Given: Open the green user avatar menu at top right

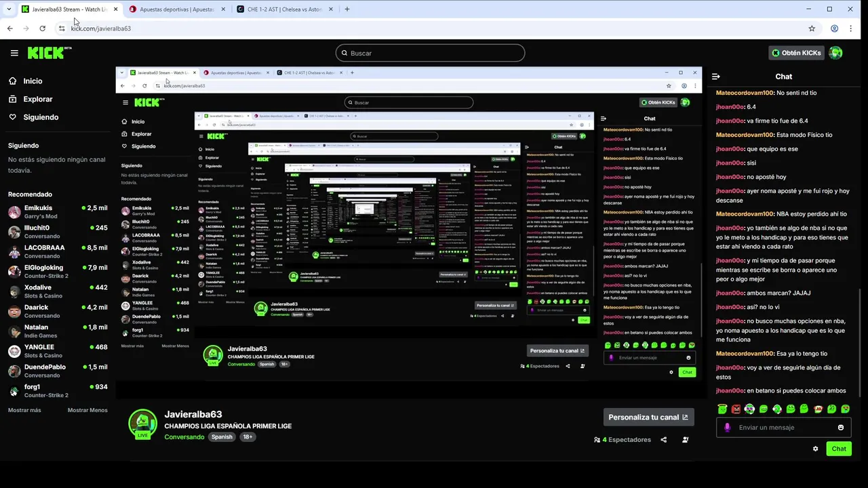Looking at the screenshot, I should (x=835, y=53).
